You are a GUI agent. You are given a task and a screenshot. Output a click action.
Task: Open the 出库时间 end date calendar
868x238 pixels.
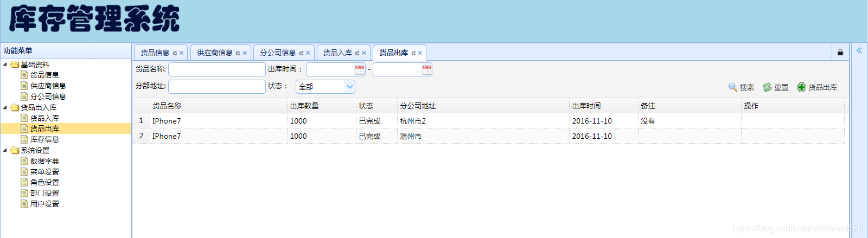click(x=427, y=69)
